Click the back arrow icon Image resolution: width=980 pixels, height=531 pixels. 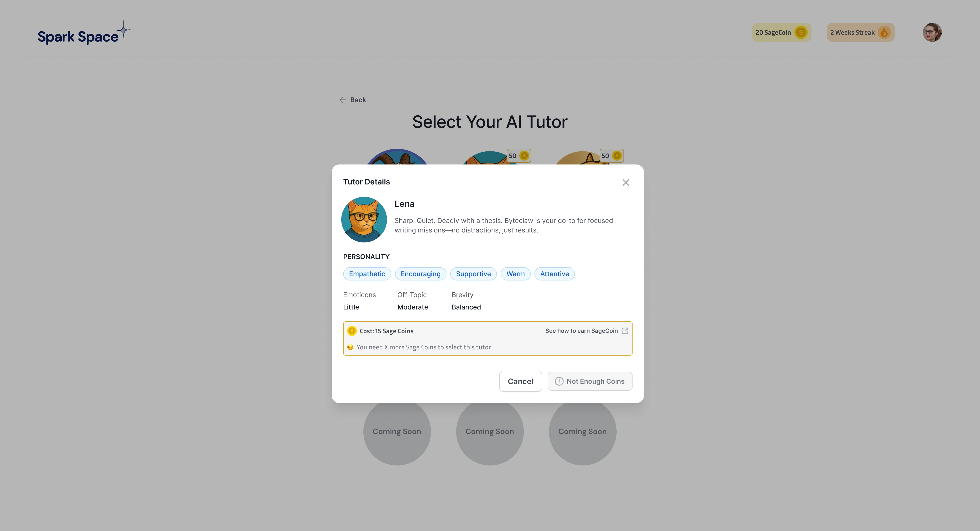(x=342, y=100)
